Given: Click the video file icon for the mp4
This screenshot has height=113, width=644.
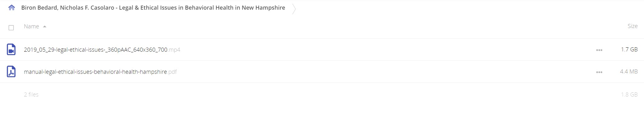Looking at the screenshot, I should pyautogui.click(x=11, y=49).
